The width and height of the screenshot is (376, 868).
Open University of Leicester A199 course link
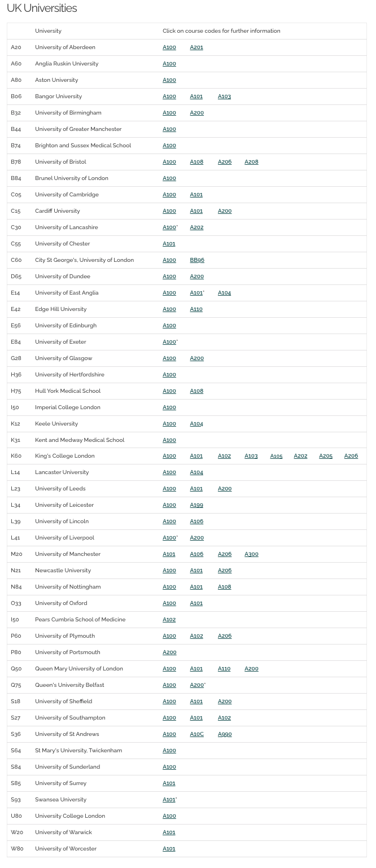(x=196, y=505)
